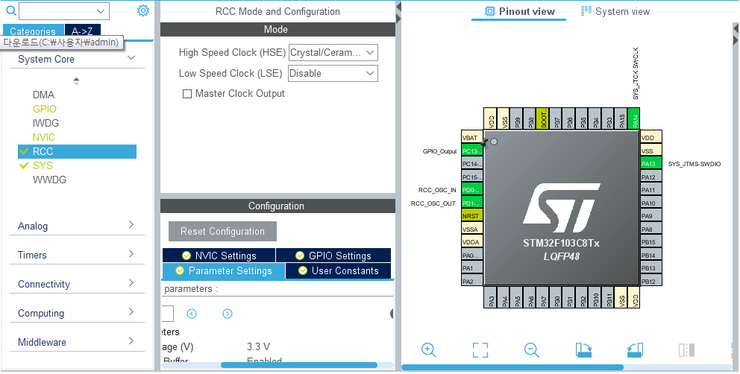Go to next parameter with right arrow

227,314
